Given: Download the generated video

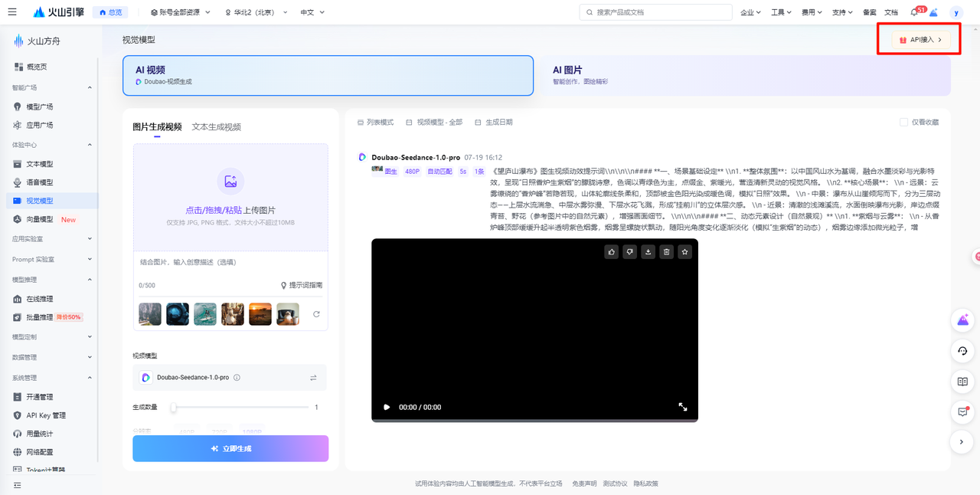Looking at the screenshot, I should tap(648, 251).
